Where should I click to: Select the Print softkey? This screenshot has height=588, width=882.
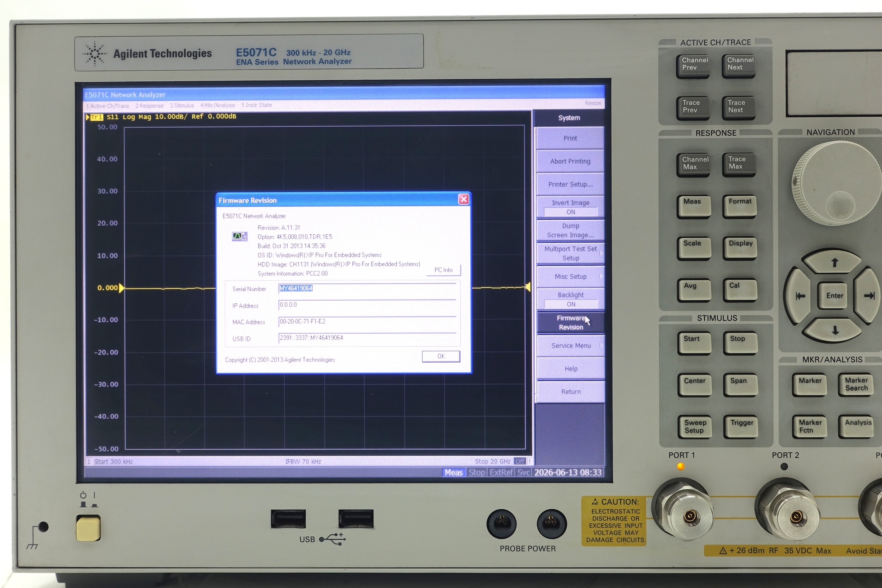point(570,138)
